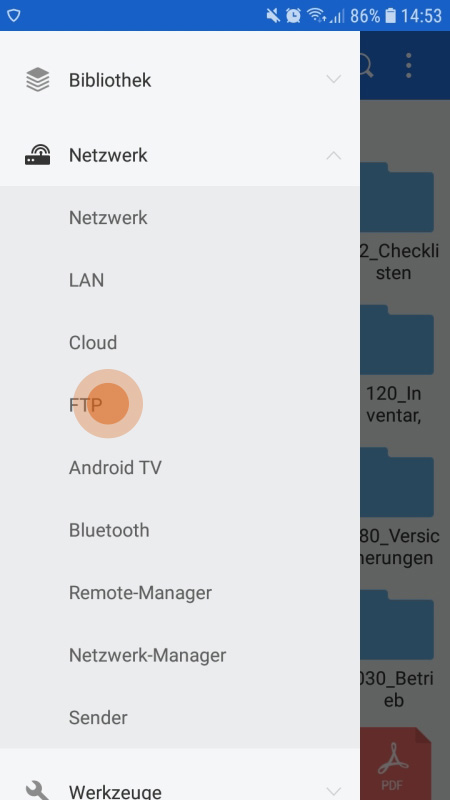Tap the Netzwerk router icon
Screen dimensions: 450x800
pos(38,155)
